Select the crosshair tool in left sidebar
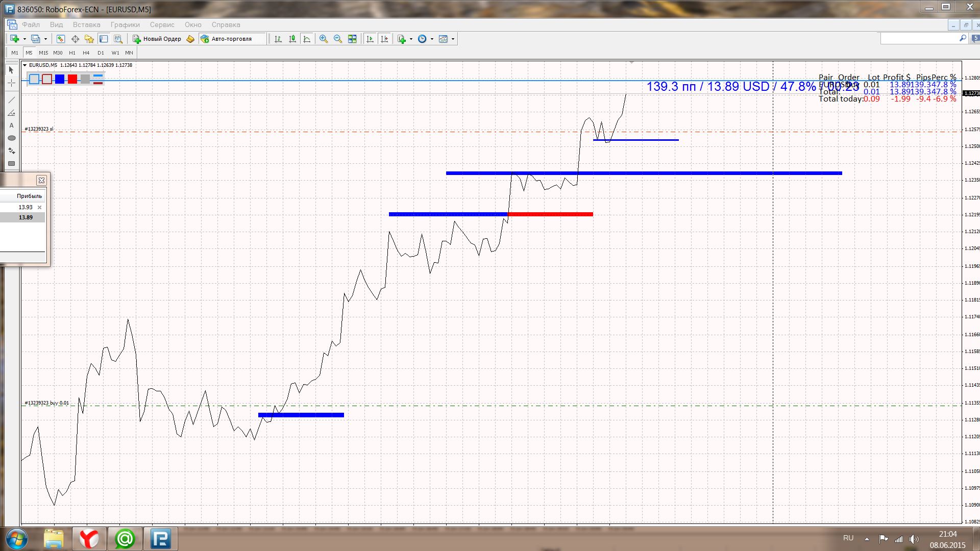This screenshot has height=551, width=980. tap(12, 83)
